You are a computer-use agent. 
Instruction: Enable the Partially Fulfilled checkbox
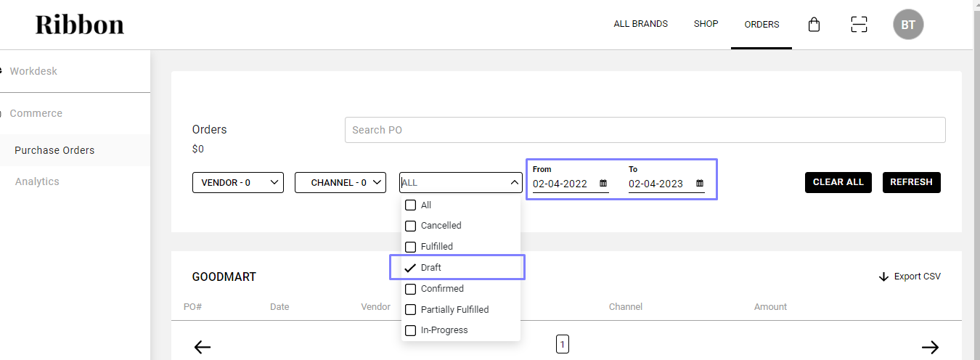[411, 310]
